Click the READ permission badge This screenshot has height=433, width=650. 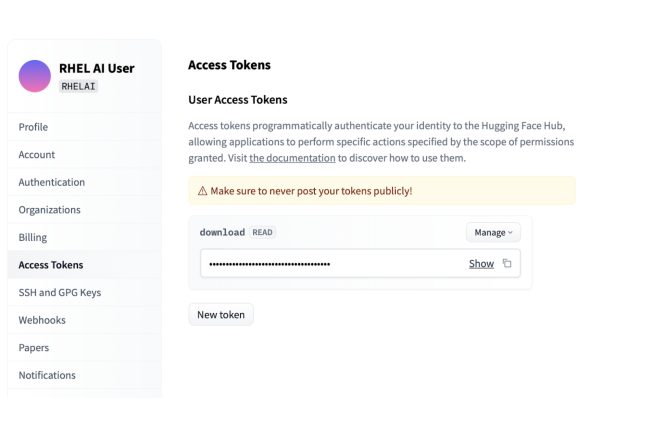pyautogui.click(x=262, y=232)
